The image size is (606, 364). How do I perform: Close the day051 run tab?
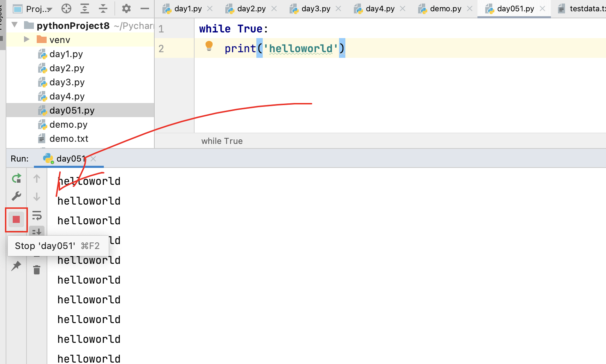tap(93, 159)
